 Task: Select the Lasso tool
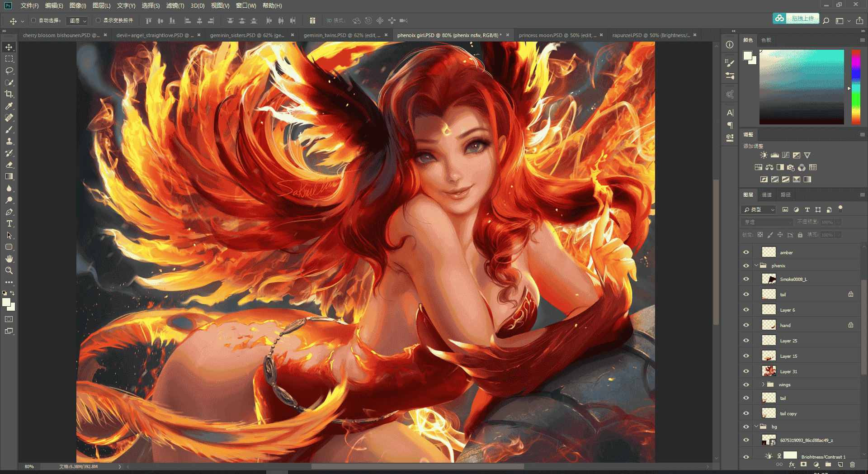[9, 71]
